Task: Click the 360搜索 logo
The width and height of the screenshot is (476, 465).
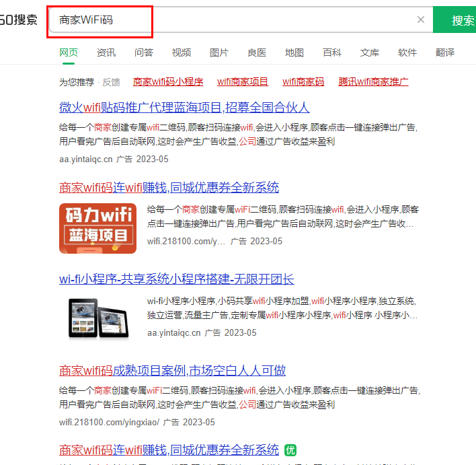Action: pyautogui.click(x=19, y=20)
